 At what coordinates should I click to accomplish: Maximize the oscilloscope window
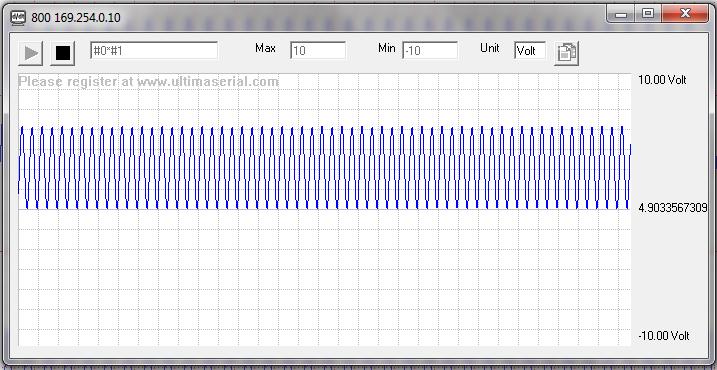click(647, 14)
